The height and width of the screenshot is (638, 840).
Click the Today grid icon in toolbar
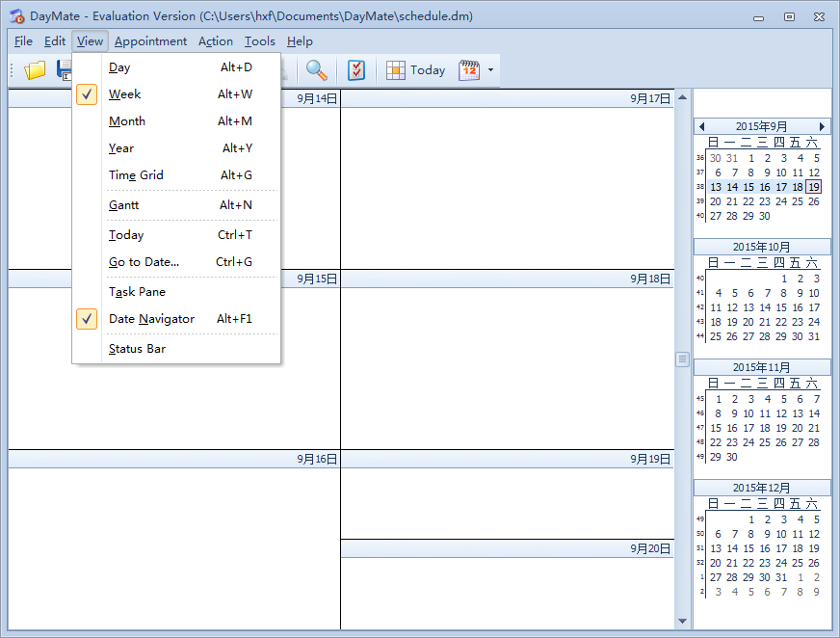[x=395, y=69]
